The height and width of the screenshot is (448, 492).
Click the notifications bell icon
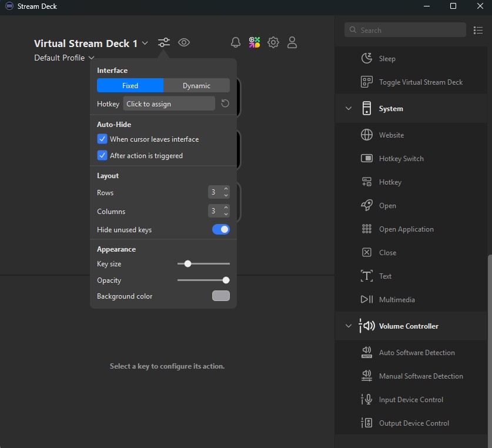(x=236, y=42)
